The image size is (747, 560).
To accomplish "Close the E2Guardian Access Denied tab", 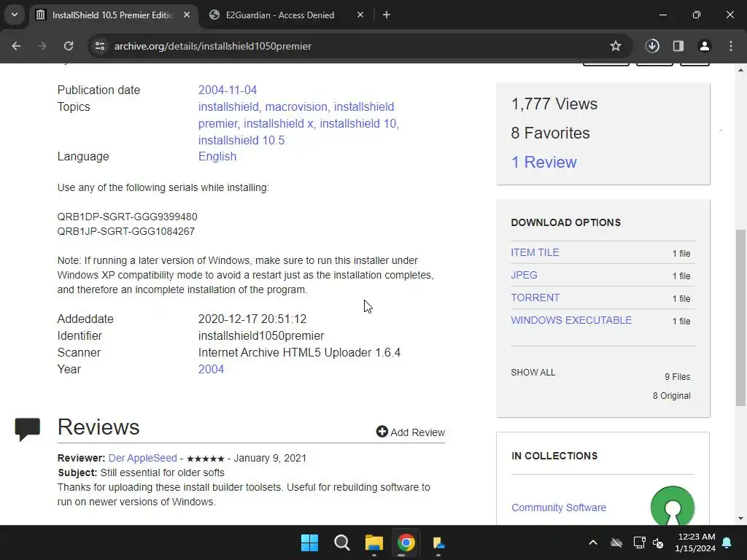I will tap(360, 15).
